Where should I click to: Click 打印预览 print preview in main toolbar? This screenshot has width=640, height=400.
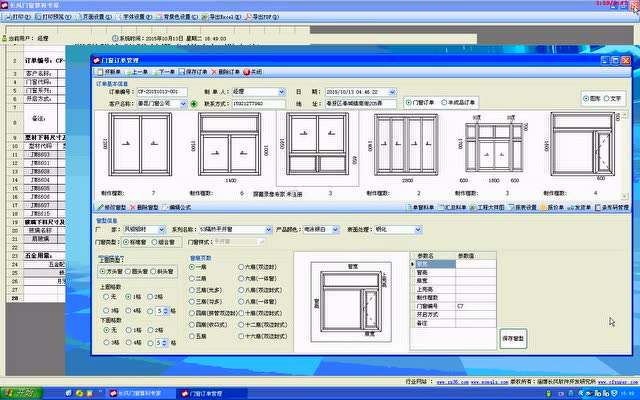53,17
